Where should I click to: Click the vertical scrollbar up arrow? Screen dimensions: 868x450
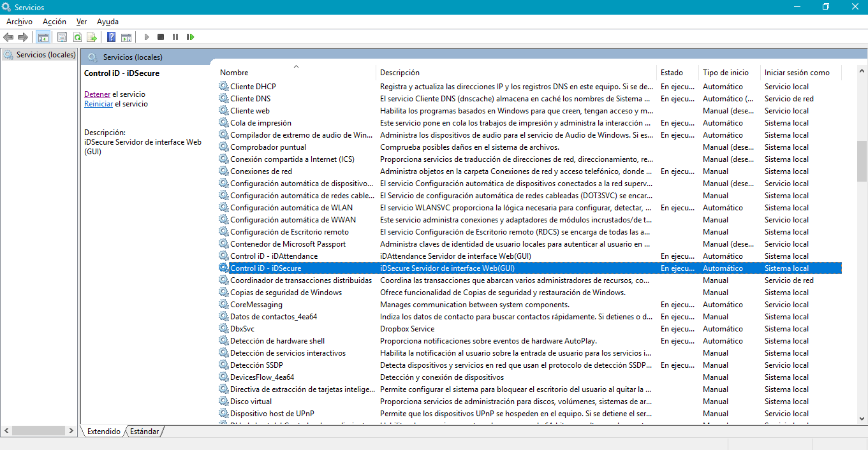click(x=862, y=71)
